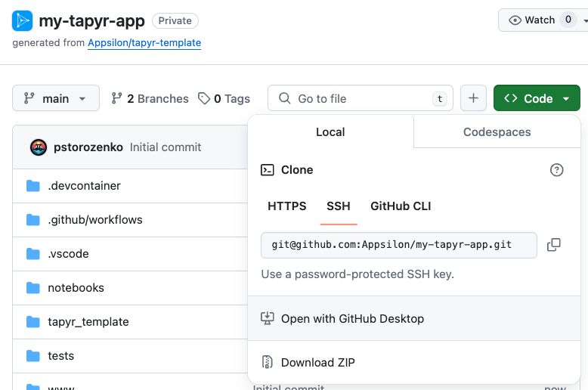588x390 pixels.
Task: Click the my-tapyr-app repository logo icon
Action: 22,20
